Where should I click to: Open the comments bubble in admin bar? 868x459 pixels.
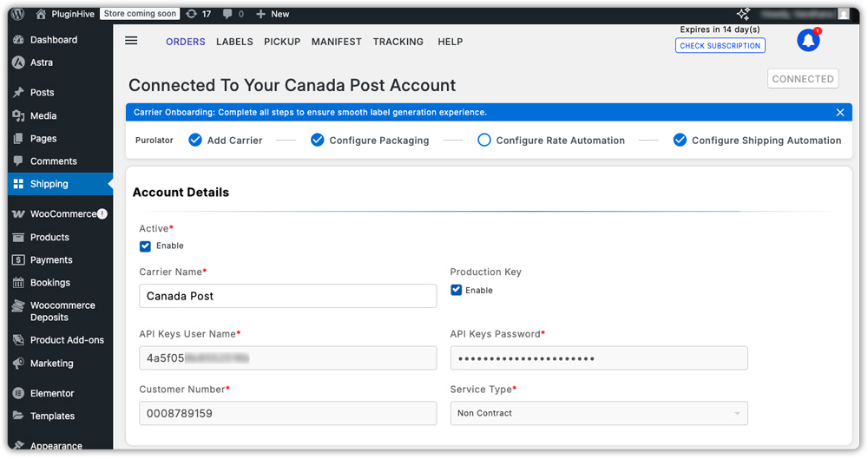pyautogui.click(x=227, y=15)
